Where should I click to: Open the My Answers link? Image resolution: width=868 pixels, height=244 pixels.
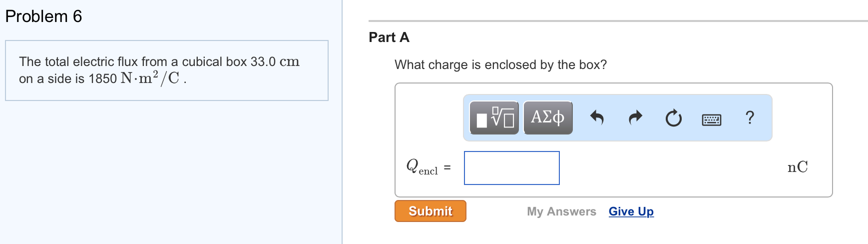[561, 211]
